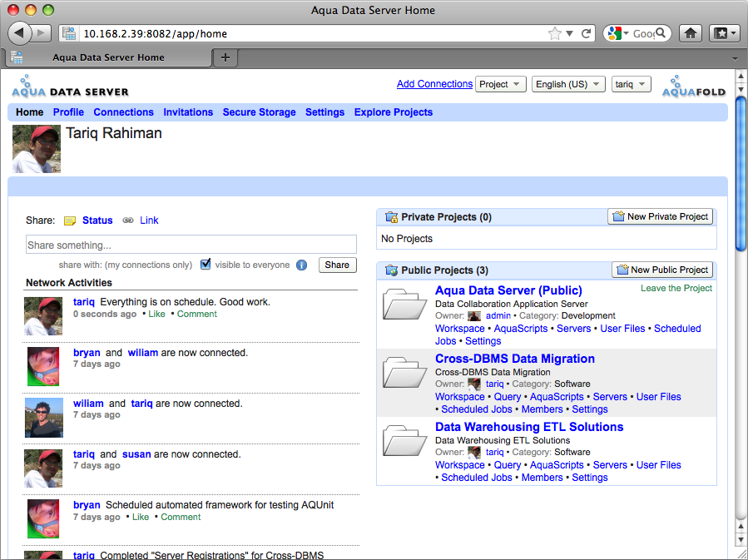Viewport: 748px width, 560px height.
Task: Select the Aqua Data Server Home browser tab
Action: click(109, 57)
